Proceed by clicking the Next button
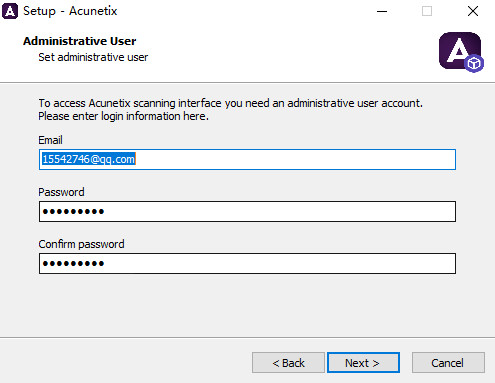 (363, 363)
